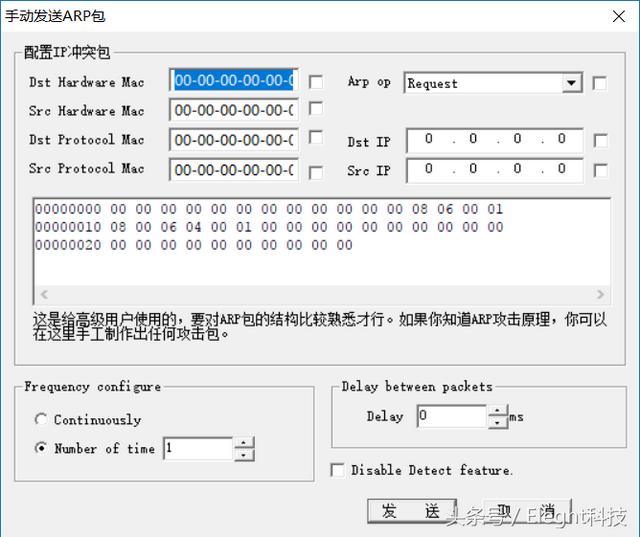Click the 取消 (Cancel) button
The height and width of the screenshot is (537, 640).
click(526, 511)
